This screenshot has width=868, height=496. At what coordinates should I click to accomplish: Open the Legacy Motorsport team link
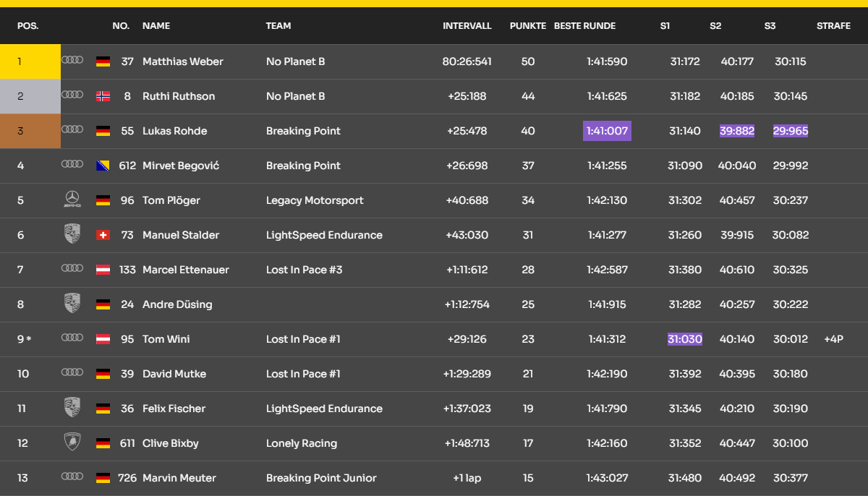point(315,200)
